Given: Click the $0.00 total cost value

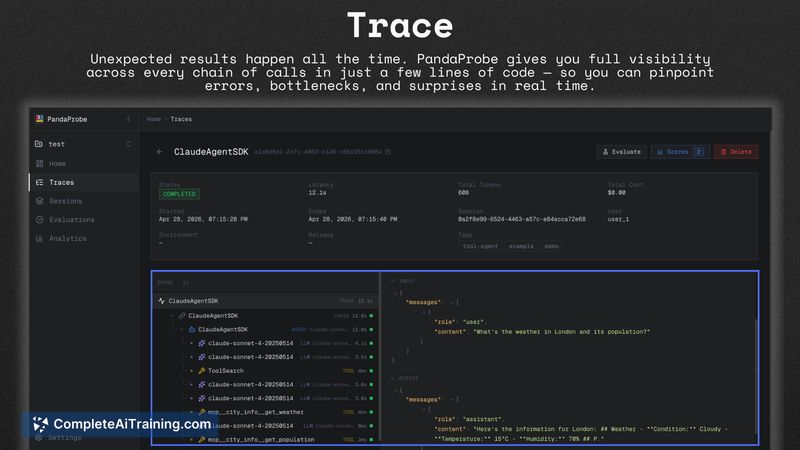Looking at the screenshot, I should coord(616,193).
